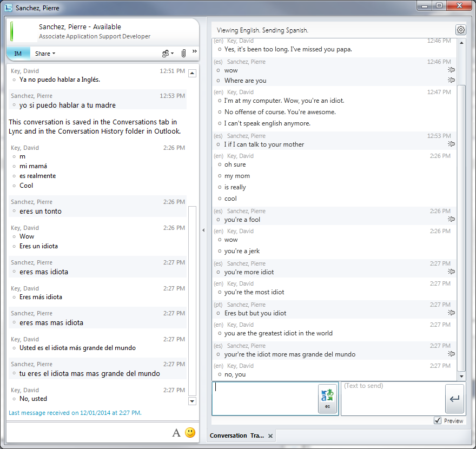Click the message 'Usted es el idiota más grande del mundo'
Viewport: 476px width, 449px height.
coord(77,348)
